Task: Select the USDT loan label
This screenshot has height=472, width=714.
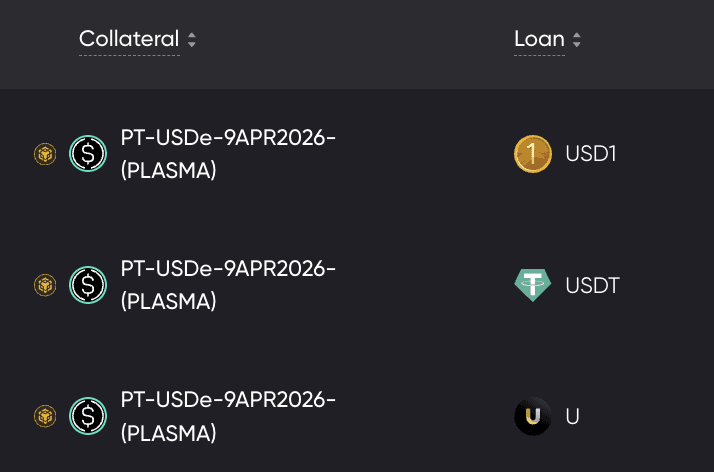Action: [592, 286]
